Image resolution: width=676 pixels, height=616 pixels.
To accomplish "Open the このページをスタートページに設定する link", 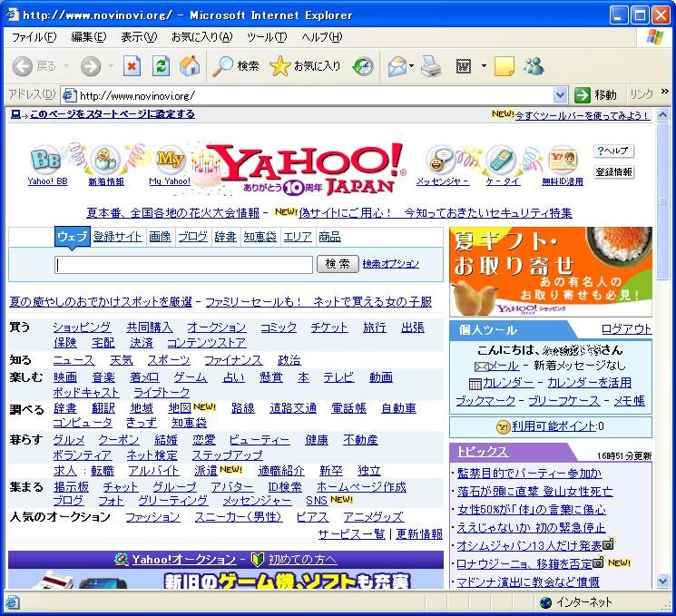I will coord(113,114).
